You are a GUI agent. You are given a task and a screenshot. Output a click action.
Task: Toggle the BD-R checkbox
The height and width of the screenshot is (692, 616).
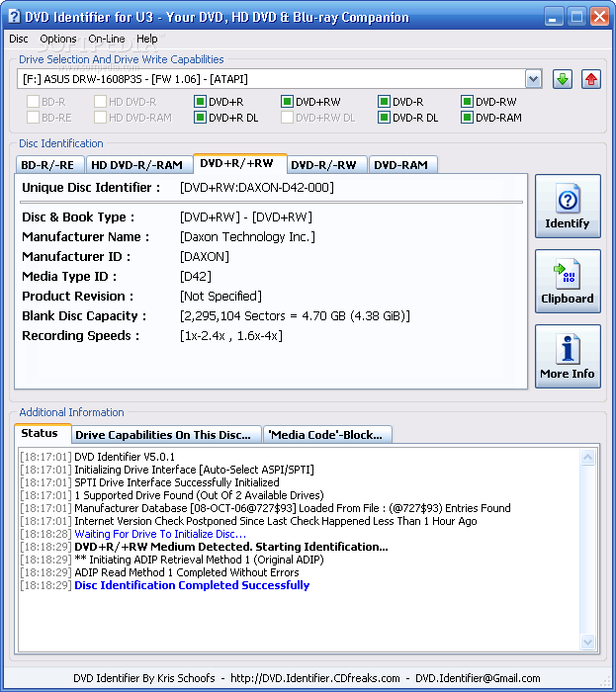tap(33, 102)
